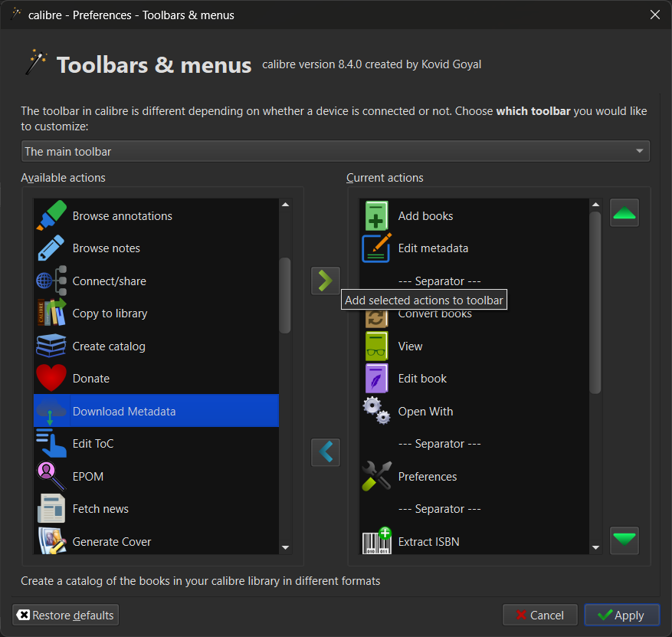Image resolution: width=672 pixels, height=637 pixels.
Task: Cancel the toolbar changes
Action: [x=540, y=615]
